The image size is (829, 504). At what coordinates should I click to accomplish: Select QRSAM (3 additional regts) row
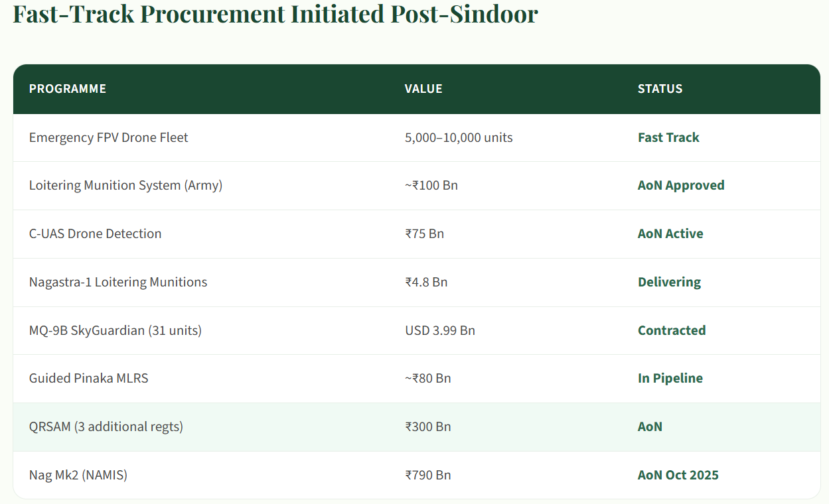tap(106, 426)
